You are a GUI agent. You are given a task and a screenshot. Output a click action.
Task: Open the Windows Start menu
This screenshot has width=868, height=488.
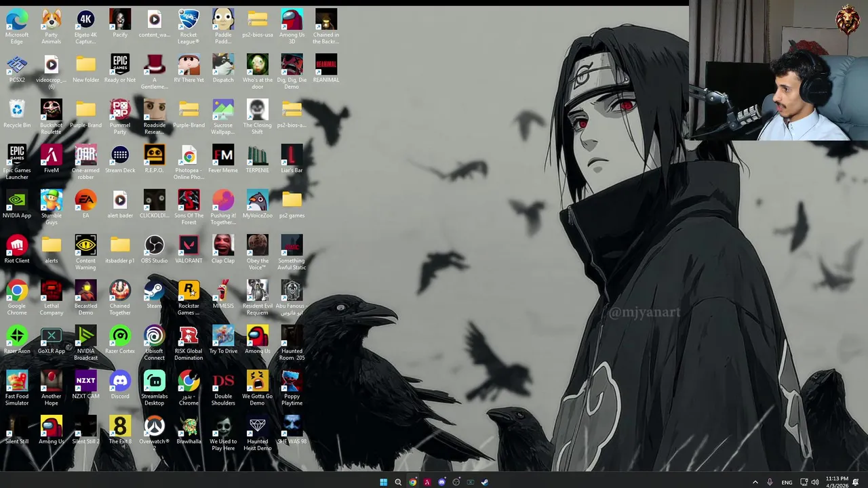383,482
